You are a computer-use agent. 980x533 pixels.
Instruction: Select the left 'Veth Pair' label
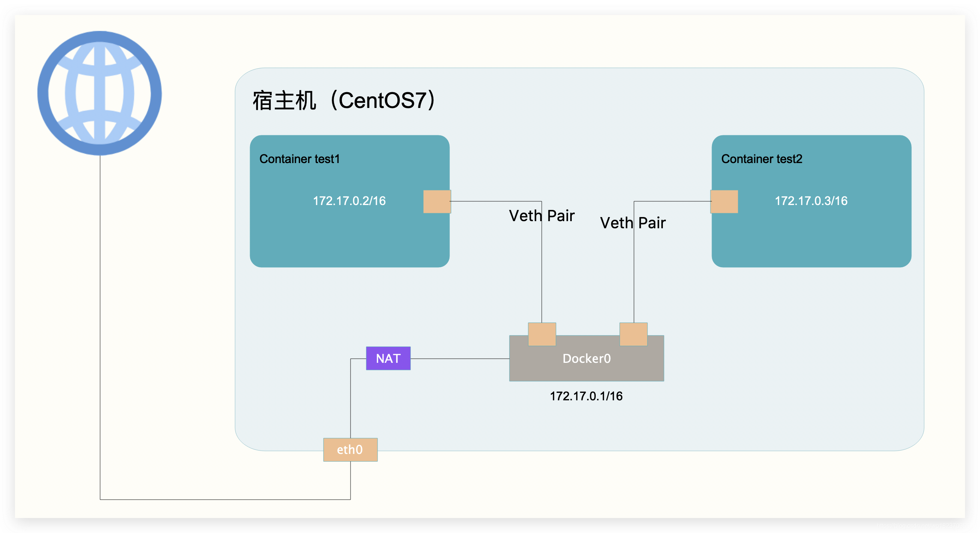(542, 216)
